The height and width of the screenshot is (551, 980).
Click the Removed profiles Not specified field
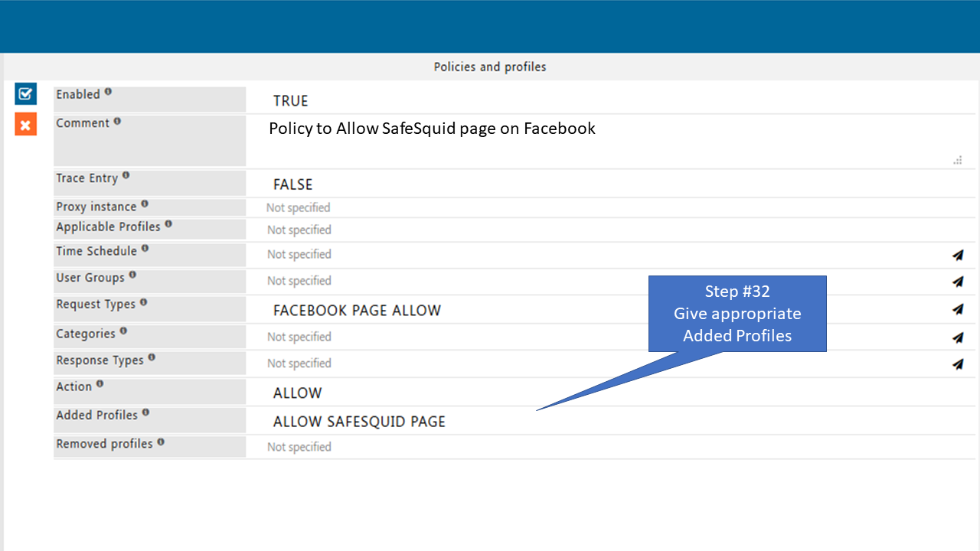[299, 448]
